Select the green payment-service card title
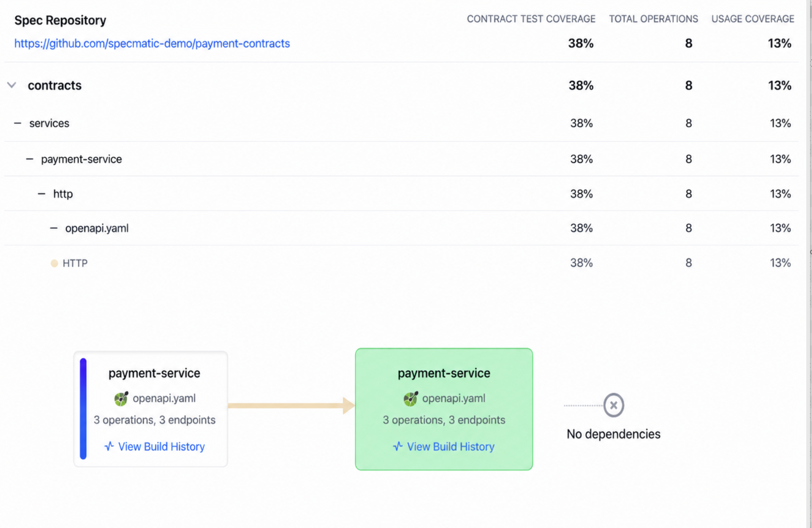812x528 pixels. (444, 373)
